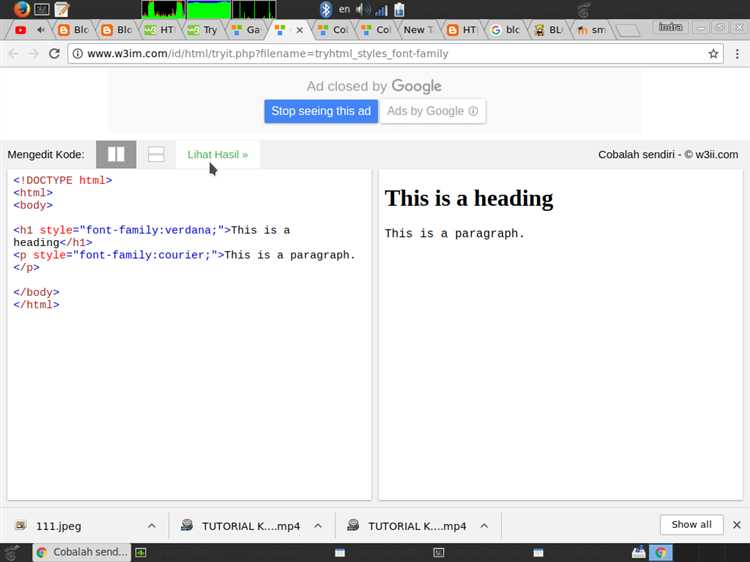Expand options for first TUTORIAL K....mp4
750x562 pixels.
pyautogui.click(x=318, y=526)
